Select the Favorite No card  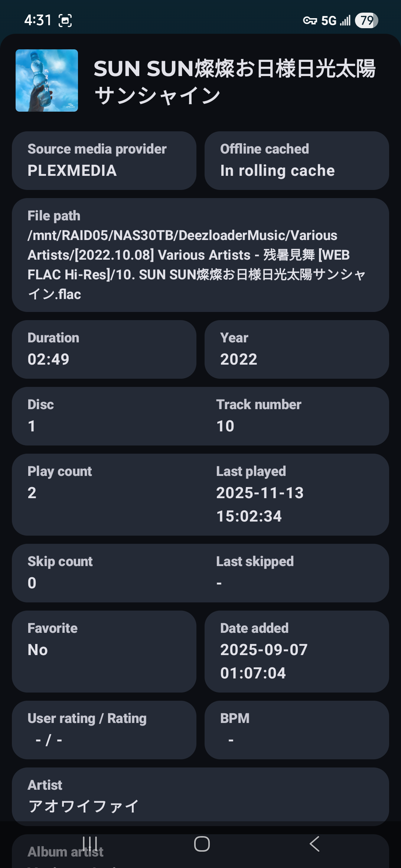pos(104,651)
